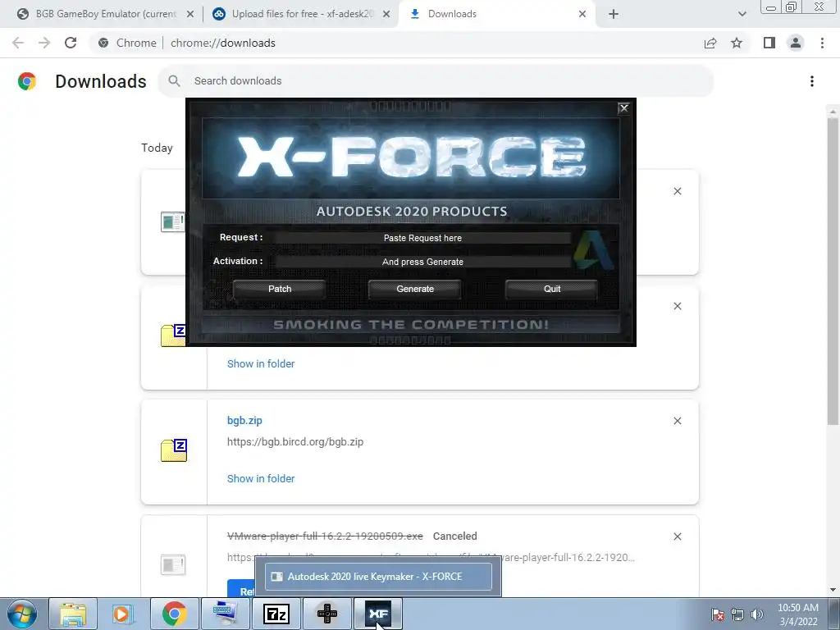Open the Windows Start menu
This screenshot has width=840, height=630.
(x=22, y=614)
